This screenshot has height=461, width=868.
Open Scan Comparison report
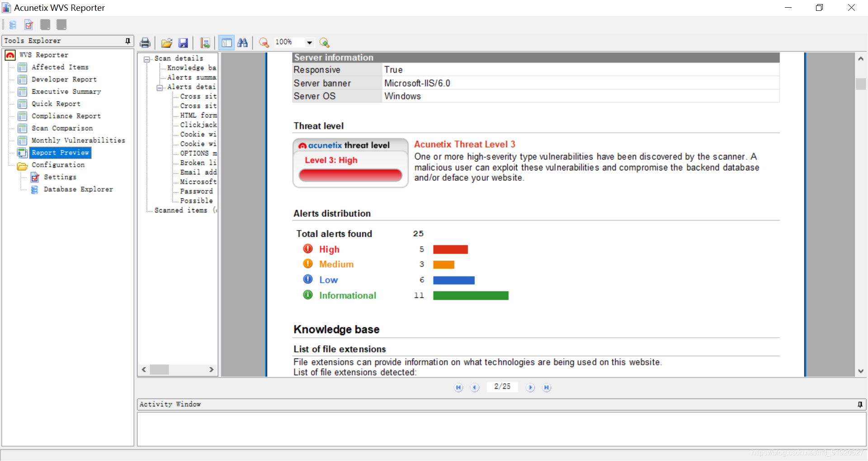point(62,128)
